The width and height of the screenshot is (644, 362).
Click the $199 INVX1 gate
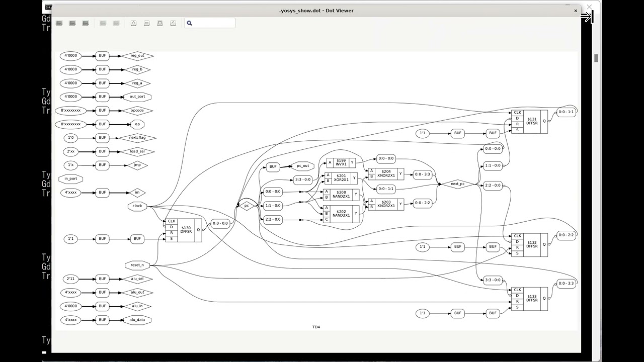click(341, 162)
